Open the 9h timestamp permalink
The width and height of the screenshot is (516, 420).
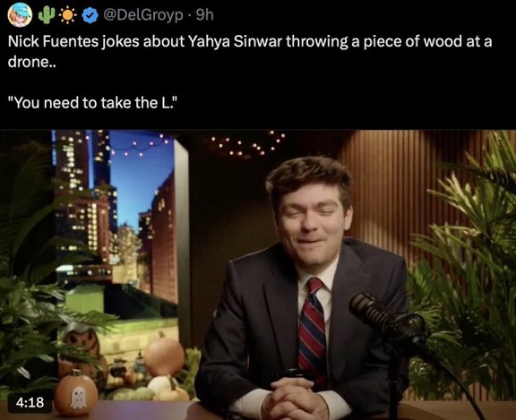(204, 14)
